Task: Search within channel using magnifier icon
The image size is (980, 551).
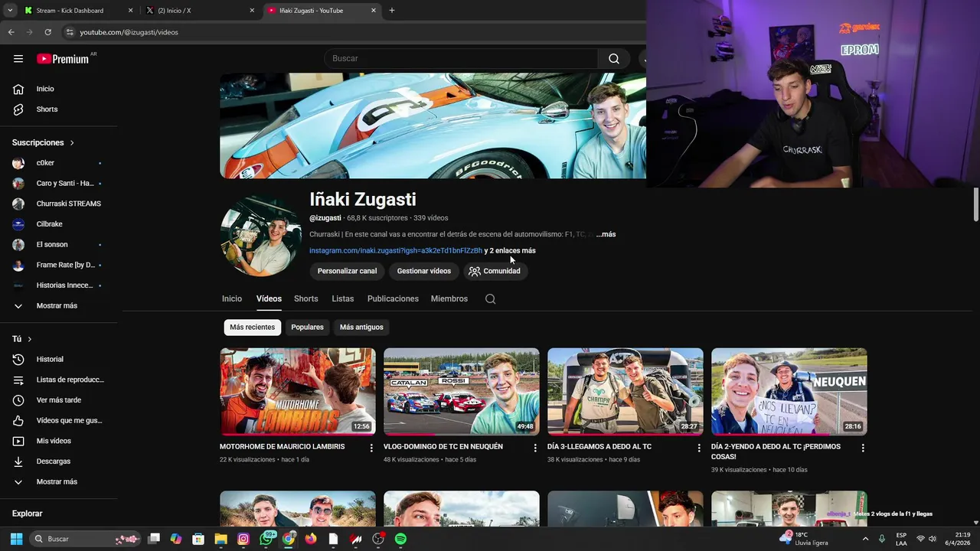Action: point(491,298)
